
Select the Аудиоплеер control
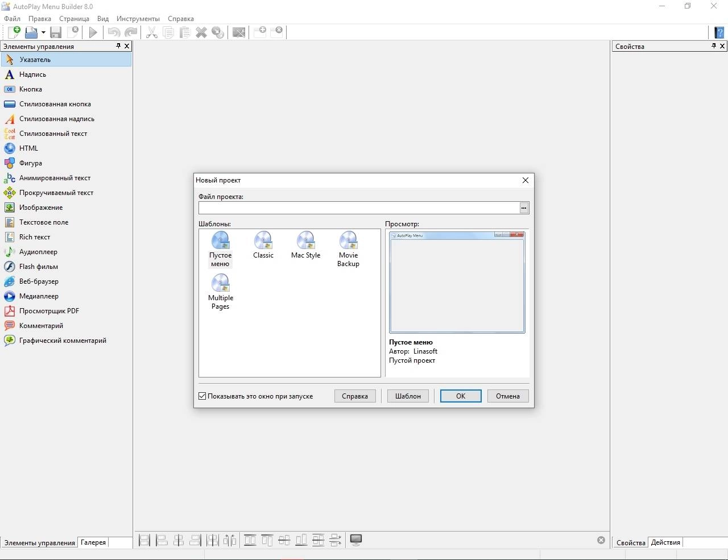point(66,252)
